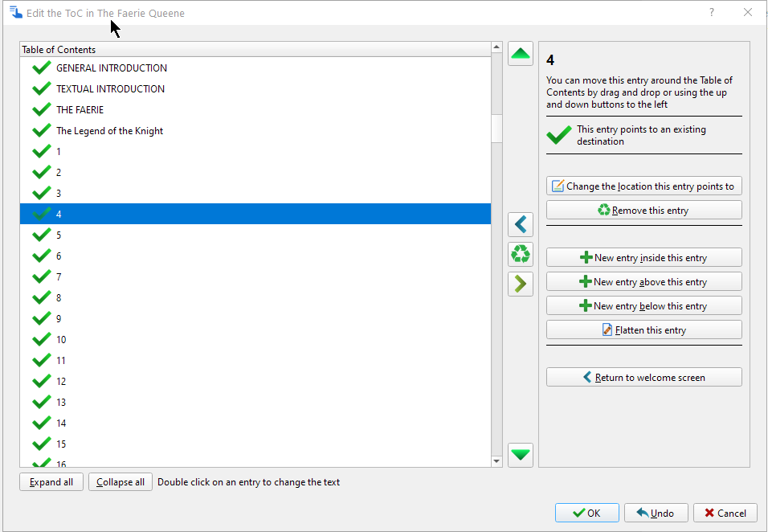This screenshot has width=768, height=532.
Task: Select highlighted ToC entry 4
Action: [x=255, y=214]
